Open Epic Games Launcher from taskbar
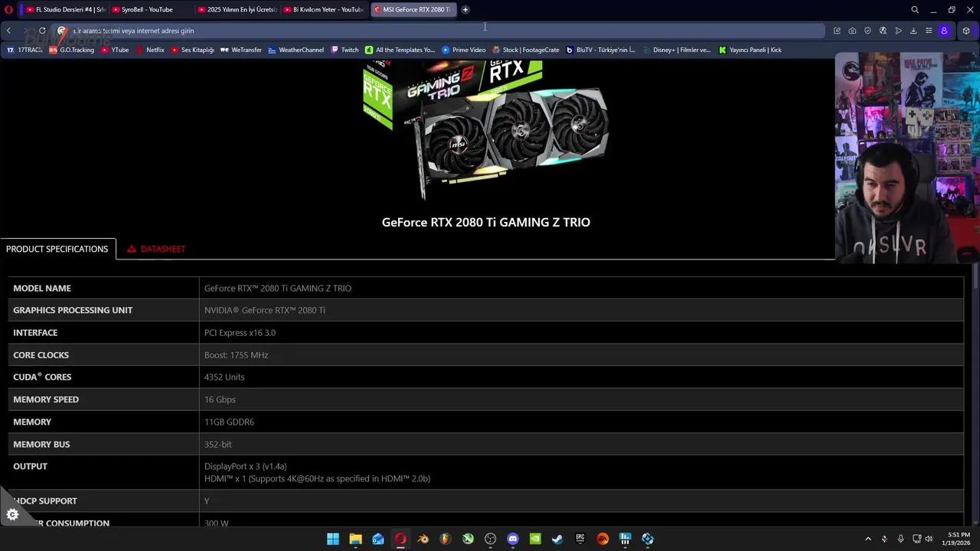The width and height of the screenshot is (980, 551). pos(580,539)
